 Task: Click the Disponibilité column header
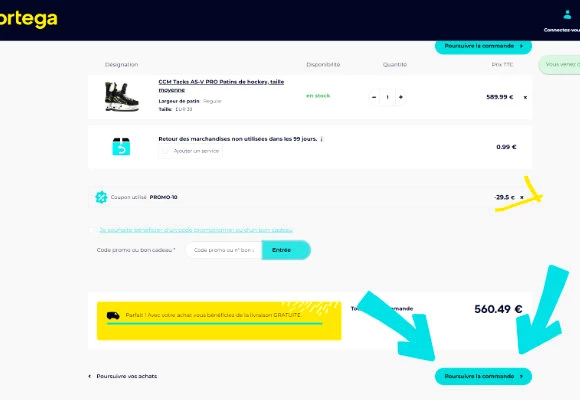pos(323,64)
